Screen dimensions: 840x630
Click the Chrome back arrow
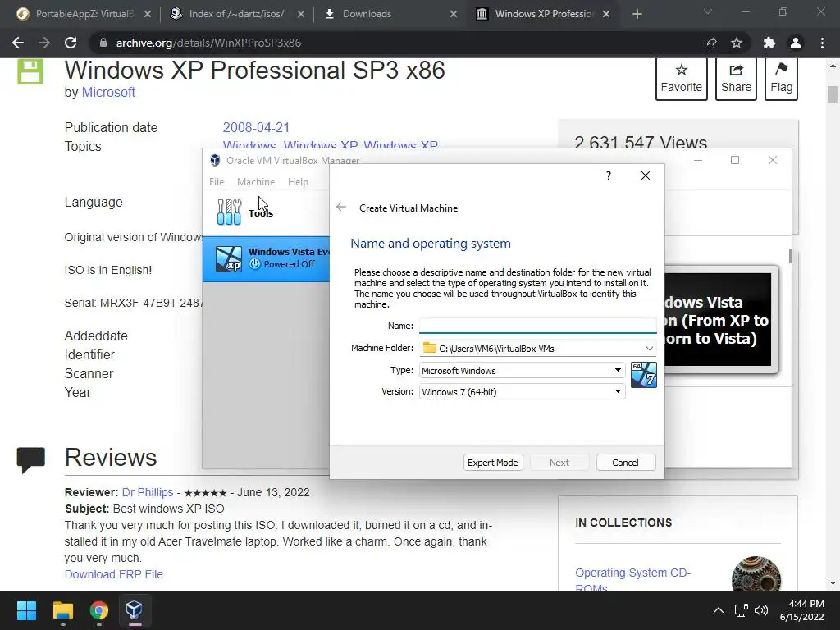pyautogui.click(x=18, y=43)
